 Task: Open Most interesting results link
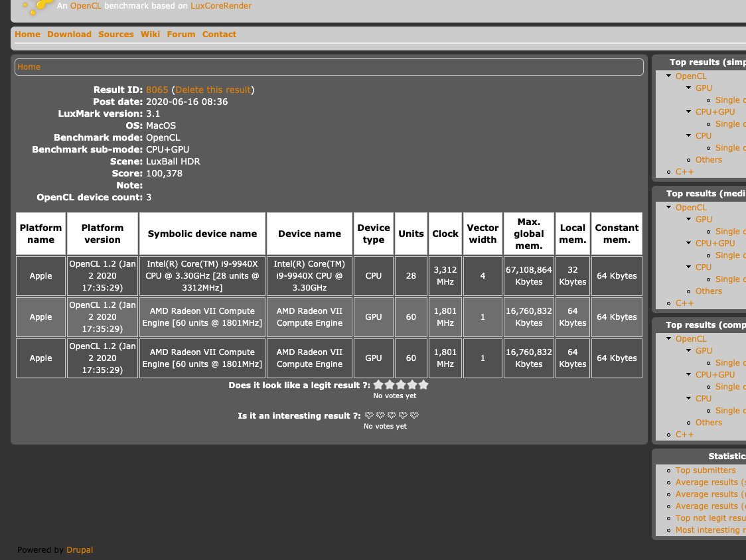tap(710, 530)
